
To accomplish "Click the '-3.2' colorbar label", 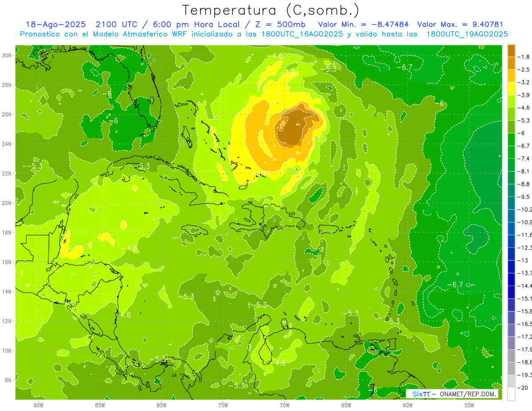I will click(x=524, y=82).
